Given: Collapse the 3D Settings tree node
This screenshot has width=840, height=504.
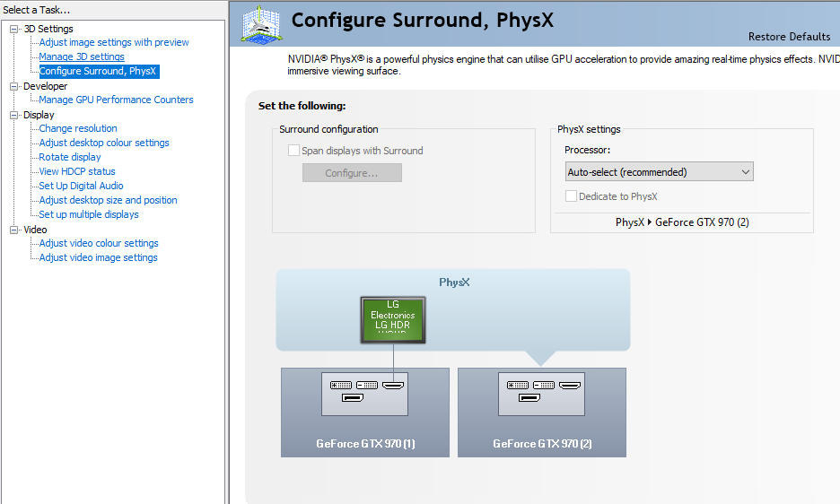Looking at the screenshot, I should click(x=14, y=29).
